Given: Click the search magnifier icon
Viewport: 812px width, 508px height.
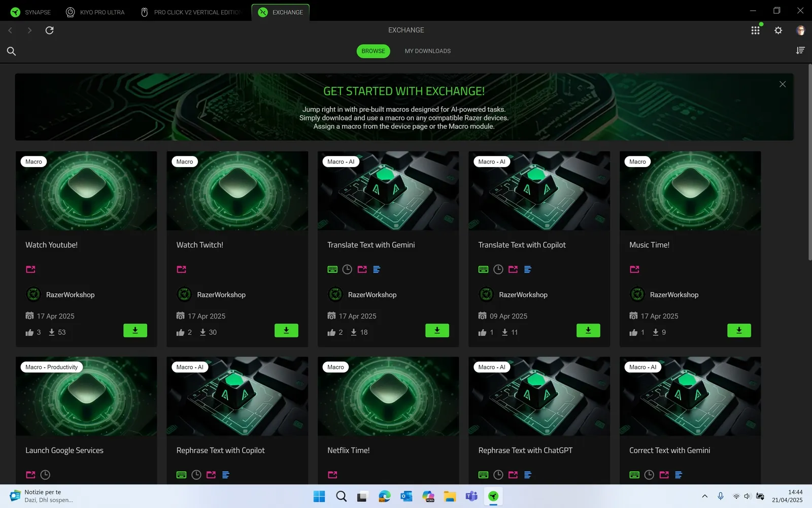Looking at the screenshot, I should 11,51.
